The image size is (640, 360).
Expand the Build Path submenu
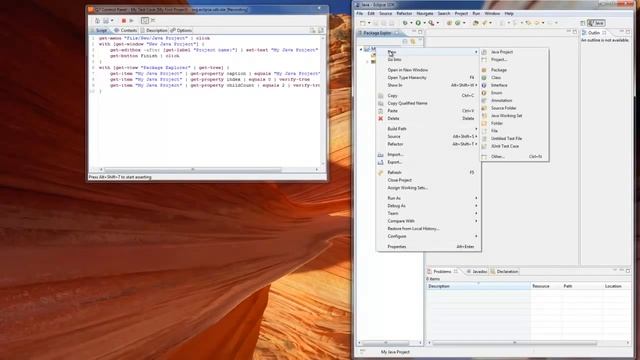pyautogui.click(x=428, y=129)
